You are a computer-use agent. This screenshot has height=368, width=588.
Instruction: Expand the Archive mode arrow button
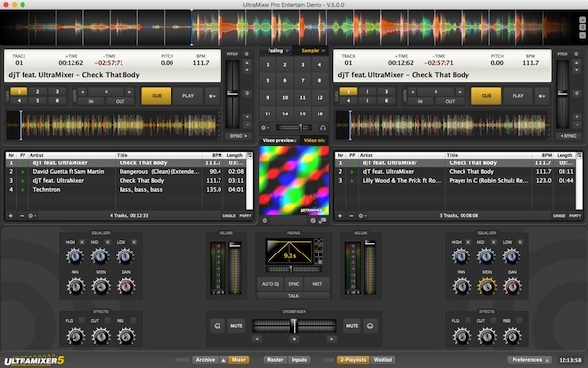(x=223, y=360)
